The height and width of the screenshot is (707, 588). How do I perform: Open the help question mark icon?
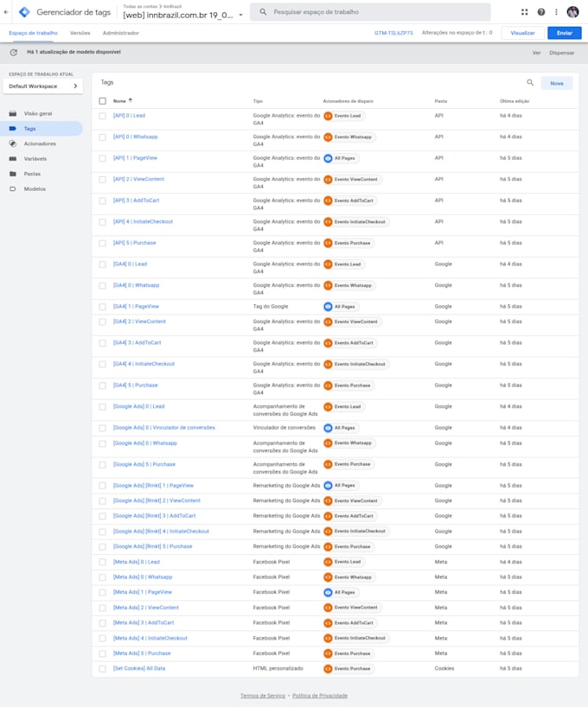point(541,12)
